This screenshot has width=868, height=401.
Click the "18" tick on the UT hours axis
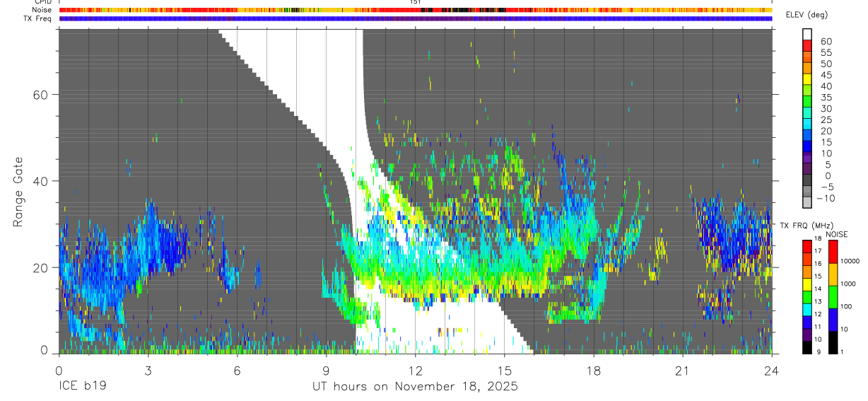(594, 370)
